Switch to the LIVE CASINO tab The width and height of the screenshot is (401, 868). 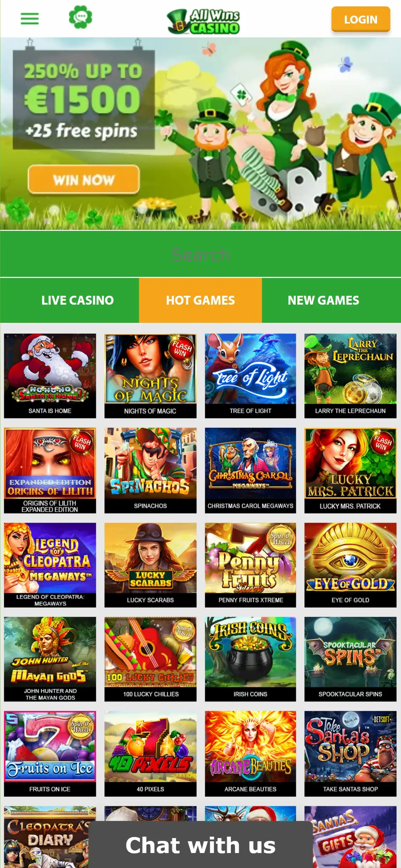77,300
